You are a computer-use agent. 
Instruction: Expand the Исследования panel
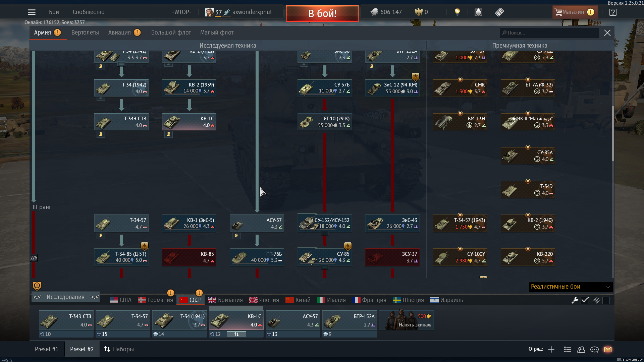(65, 297)
